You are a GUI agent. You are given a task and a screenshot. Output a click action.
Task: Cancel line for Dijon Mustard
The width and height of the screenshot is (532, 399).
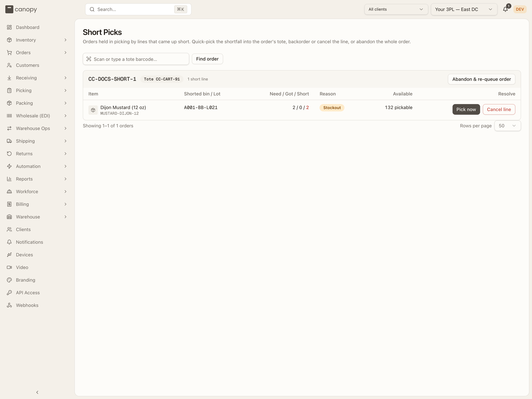[499, 109]
